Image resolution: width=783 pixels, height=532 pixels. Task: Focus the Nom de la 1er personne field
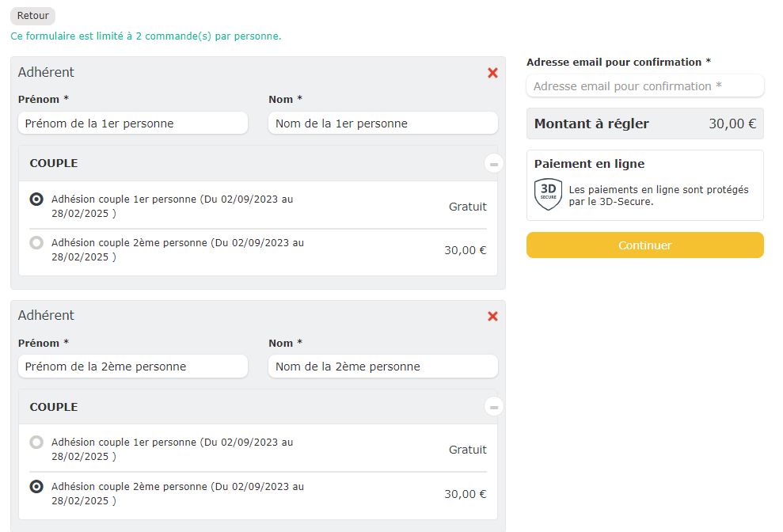[382, 123]
